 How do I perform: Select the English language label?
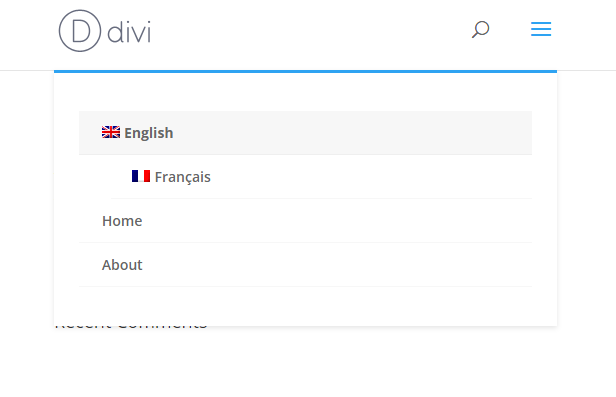pos(148,133)
